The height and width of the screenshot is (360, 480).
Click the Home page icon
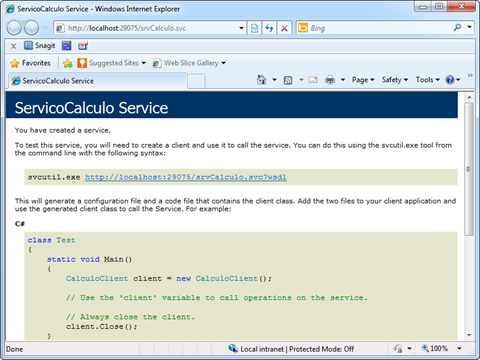coord(262,80)
